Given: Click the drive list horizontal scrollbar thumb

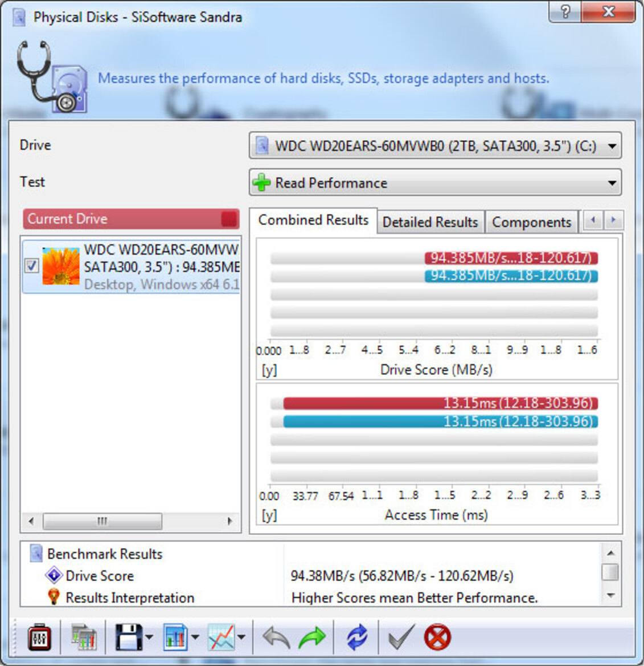Looking at the screenshot, I should click(102, 521).
